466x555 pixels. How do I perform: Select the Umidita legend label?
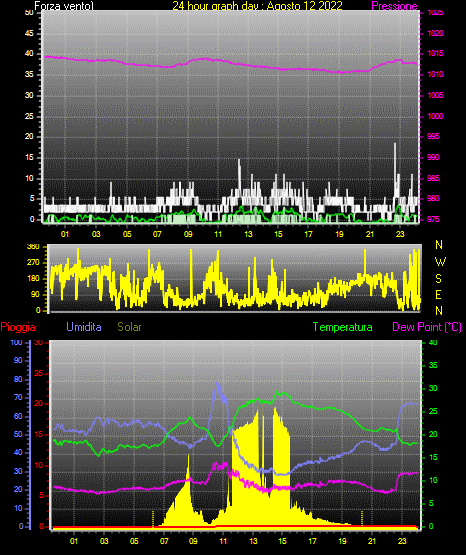84,327
